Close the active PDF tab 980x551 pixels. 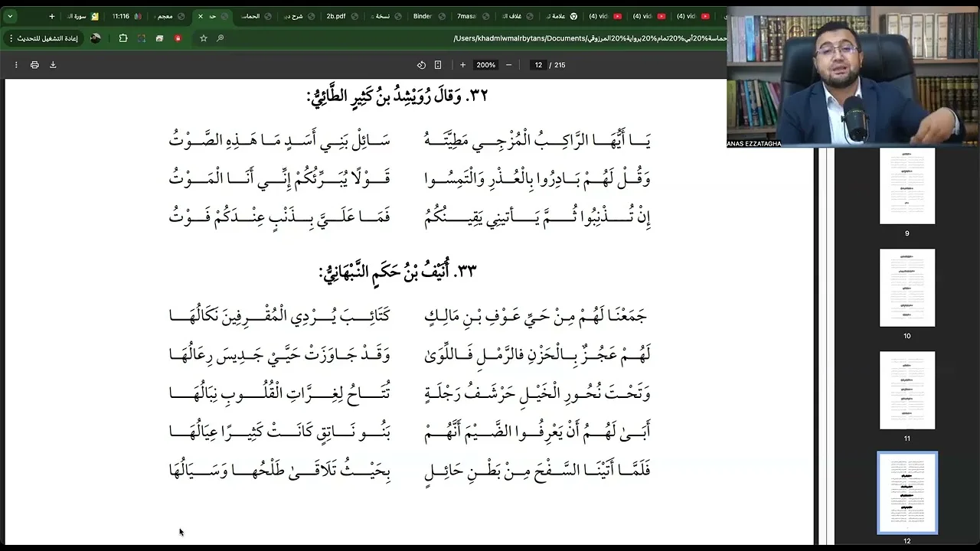(x=201, y=16)
